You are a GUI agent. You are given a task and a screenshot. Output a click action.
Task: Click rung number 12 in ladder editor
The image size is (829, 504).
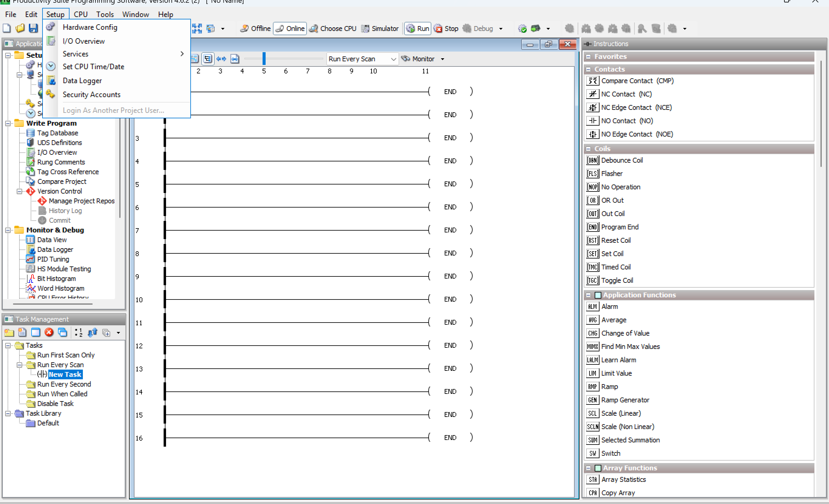point(139,346)
